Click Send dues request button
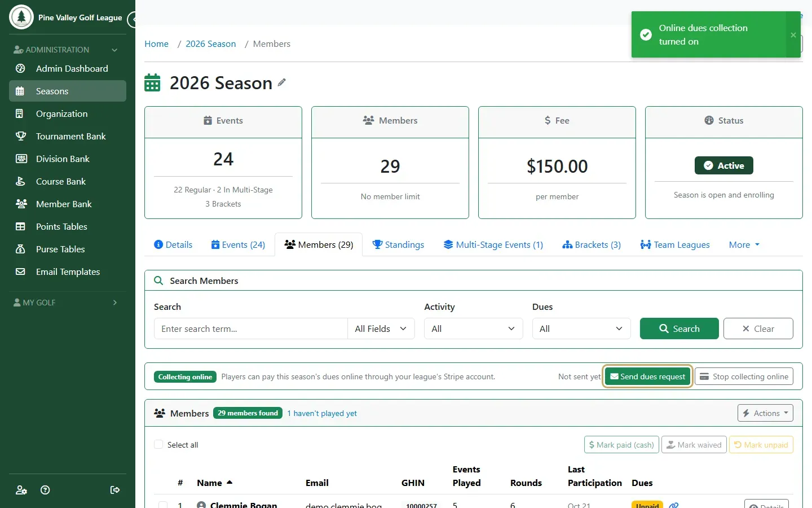This screenshot has height=508, width=812. click(648, 376)
